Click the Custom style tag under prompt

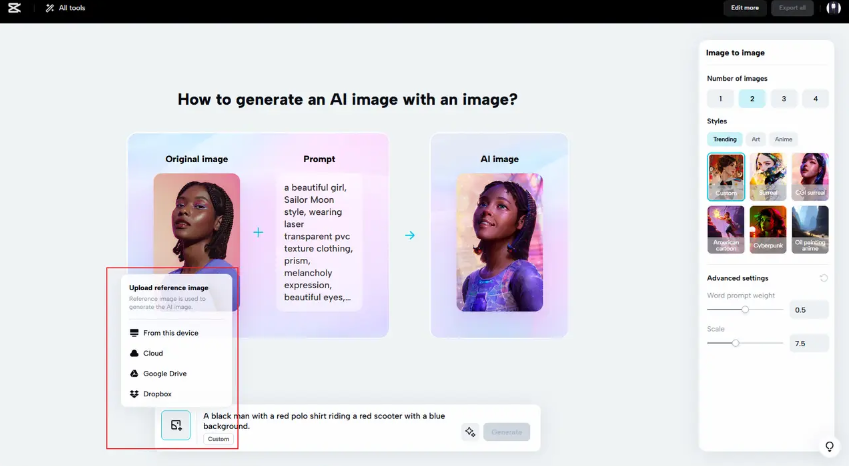click(x=218, y=439)
